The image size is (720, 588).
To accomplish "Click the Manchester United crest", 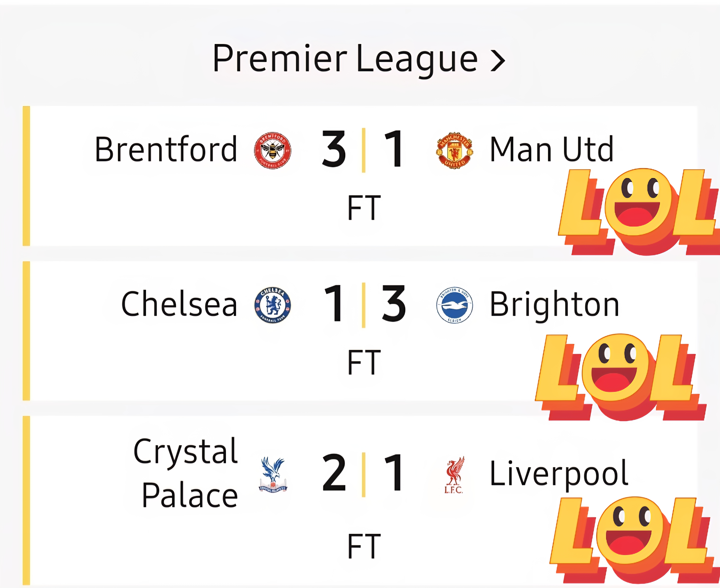I will (x=454, y=150).
